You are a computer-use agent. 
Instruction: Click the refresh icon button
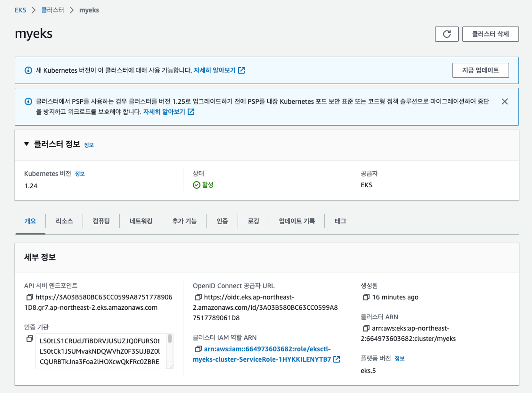(x=447, y=34)
